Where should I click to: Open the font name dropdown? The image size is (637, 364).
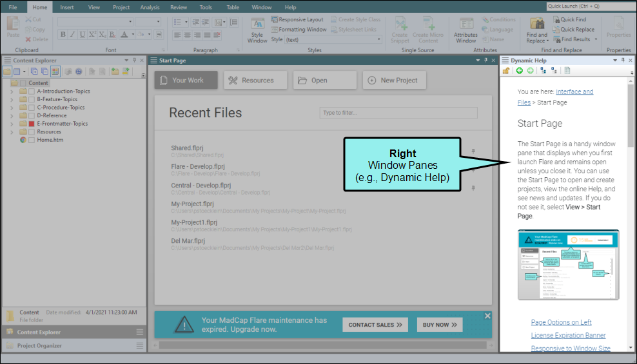[x=130, y=21]
